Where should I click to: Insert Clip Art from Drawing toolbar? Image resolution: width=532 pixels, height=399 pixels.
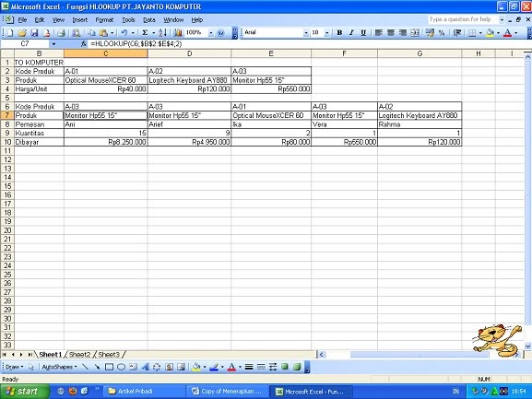click(169, 367)
